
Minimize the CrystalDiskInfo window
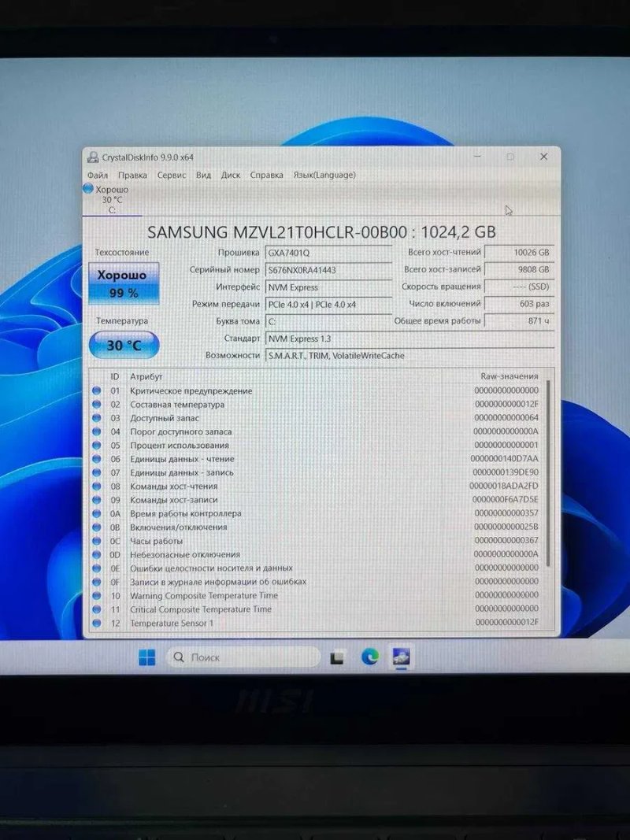coord(477,157)
